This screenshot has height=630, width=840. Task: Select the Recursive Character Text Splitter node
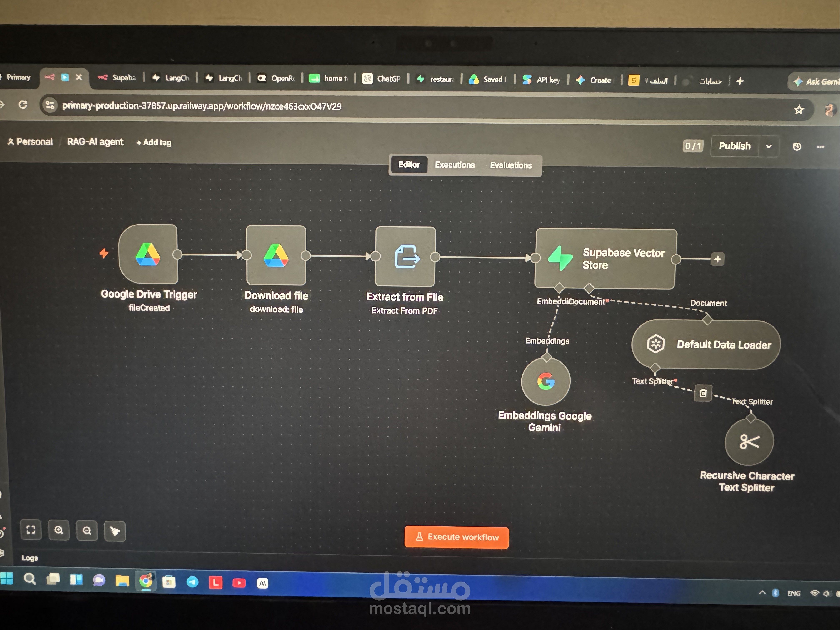749,442
